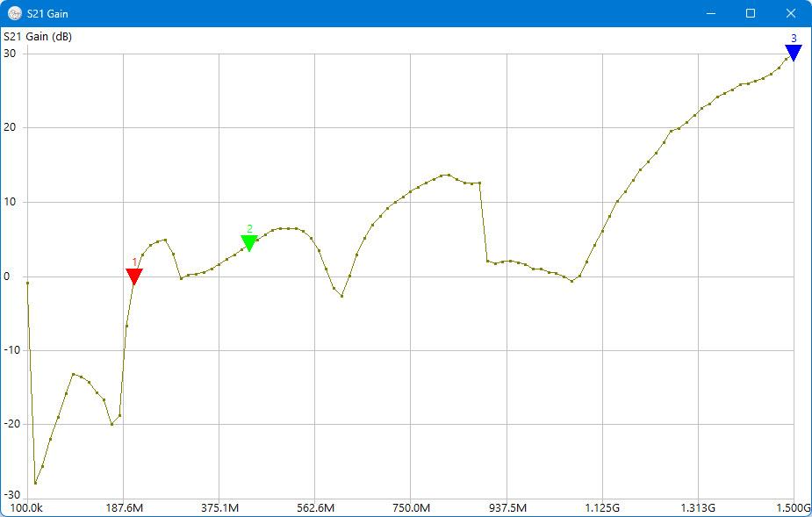The width and height of the screenshot is (812, 517).
Task: Minimize the S21 Gain window
Action: pos(710,13)
